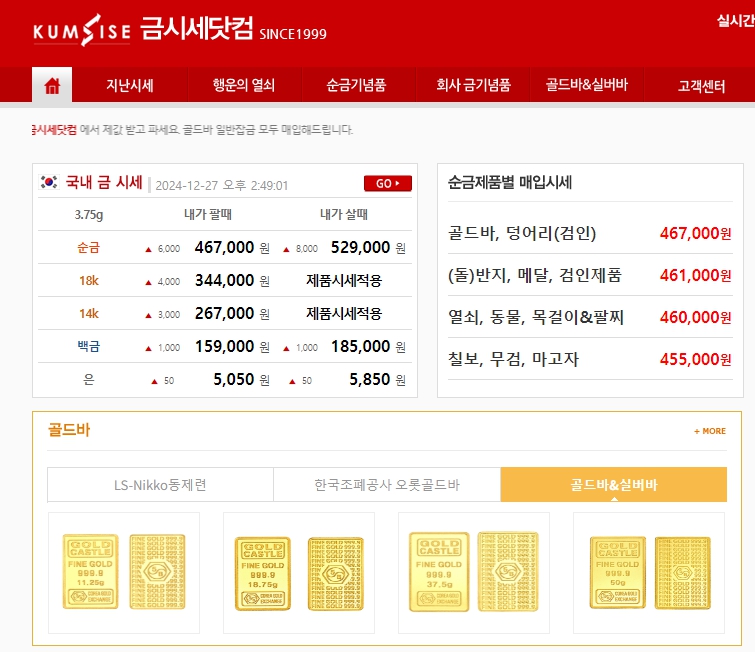Viewport: 755px width, 652px height.
Task: Switch to the LS-Nikko동제련 tab
Action: click(x=160, y=484)
